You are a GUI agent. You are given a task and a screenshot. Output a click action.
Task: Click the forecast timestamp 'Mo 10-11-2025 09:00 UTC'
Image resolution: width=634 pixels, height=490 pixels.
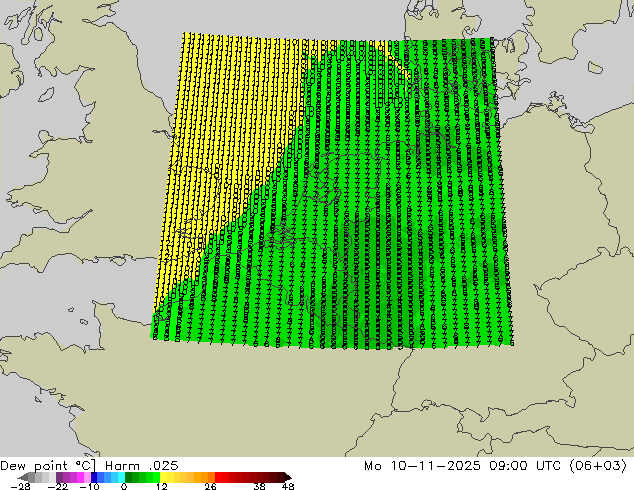click(462, 466)
